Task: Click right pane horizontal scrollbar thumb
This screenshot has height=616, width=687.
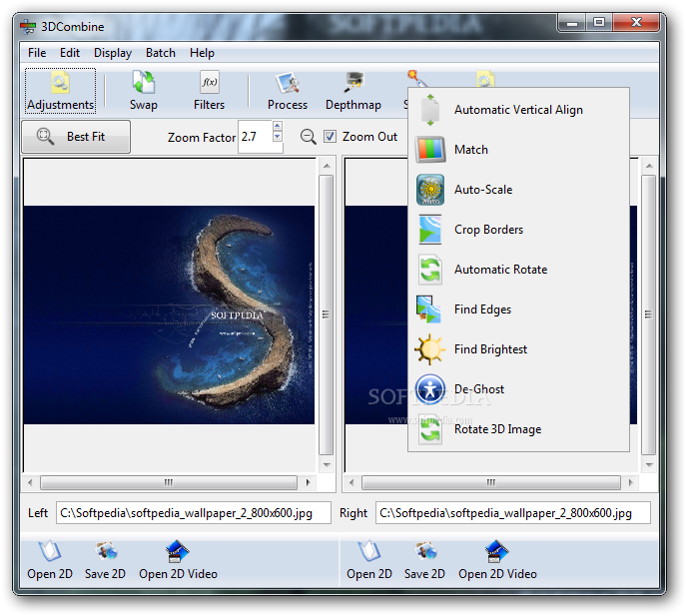Action: [490, 483]
